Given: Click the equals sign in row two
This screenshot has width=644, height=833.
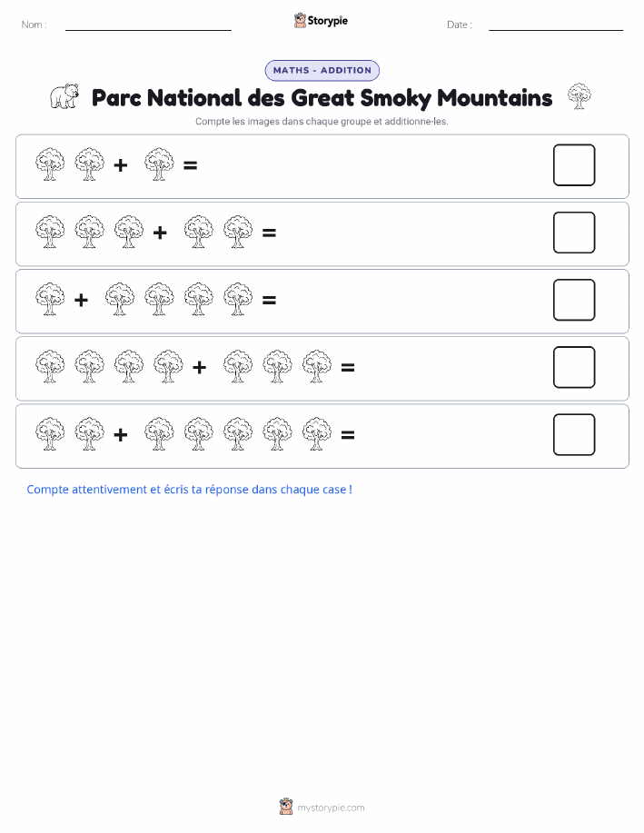Looking at the screenshot, I should click(x=270, y=233).
